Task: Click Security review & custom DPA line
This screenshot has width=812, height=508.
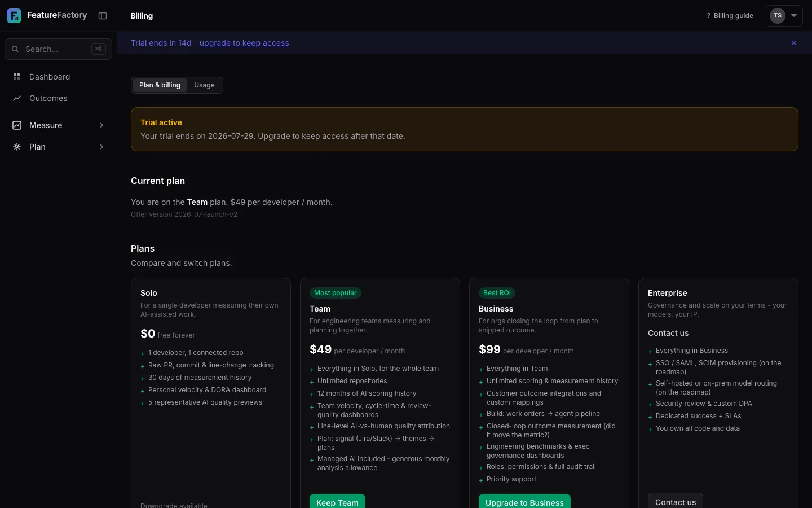Action: [x=704, y=404]
